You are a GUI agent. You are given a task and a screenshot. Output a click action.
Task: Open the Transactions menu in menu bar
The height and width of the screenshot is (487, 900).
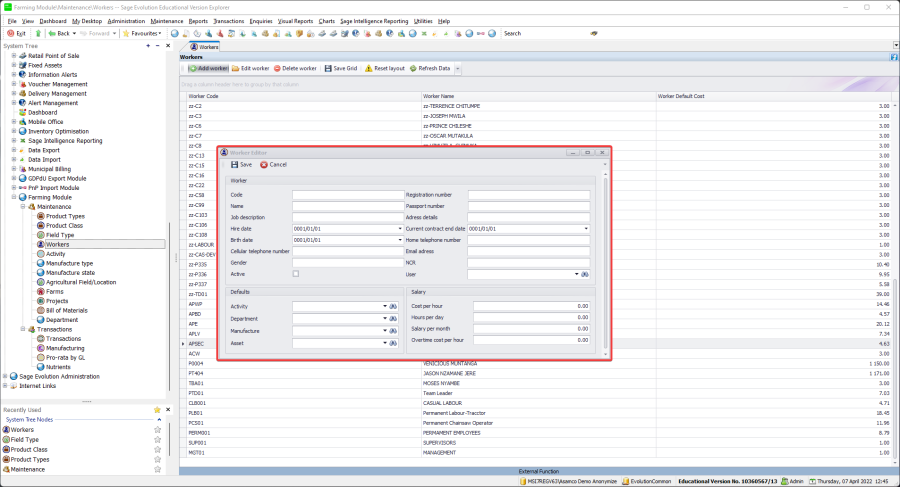point(229,20)
